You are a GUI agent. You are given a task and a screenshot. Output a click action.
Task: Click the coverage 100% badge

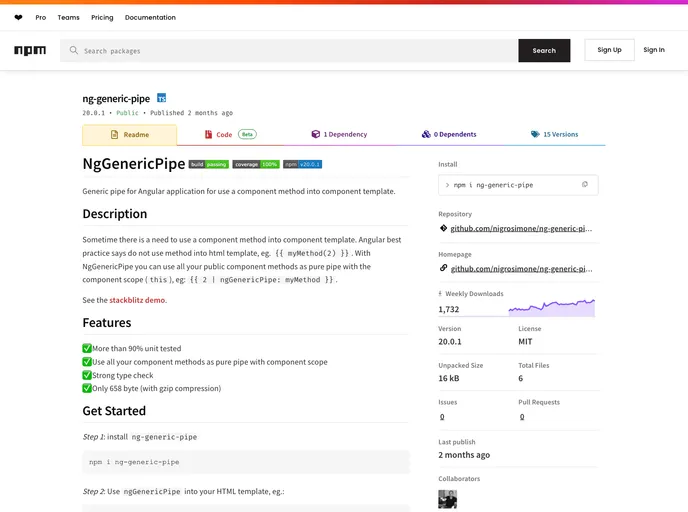point(256,164)
